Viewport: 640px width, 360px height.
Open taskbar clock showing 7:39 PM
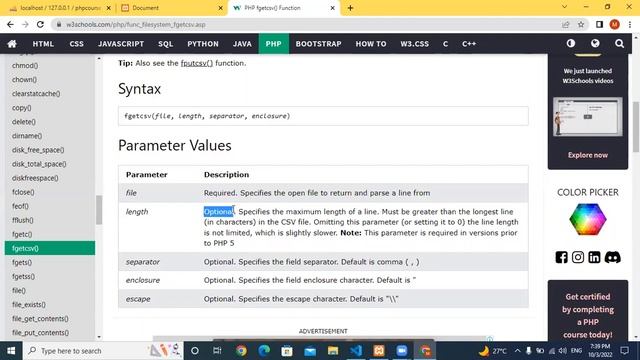tap(600, 351)
